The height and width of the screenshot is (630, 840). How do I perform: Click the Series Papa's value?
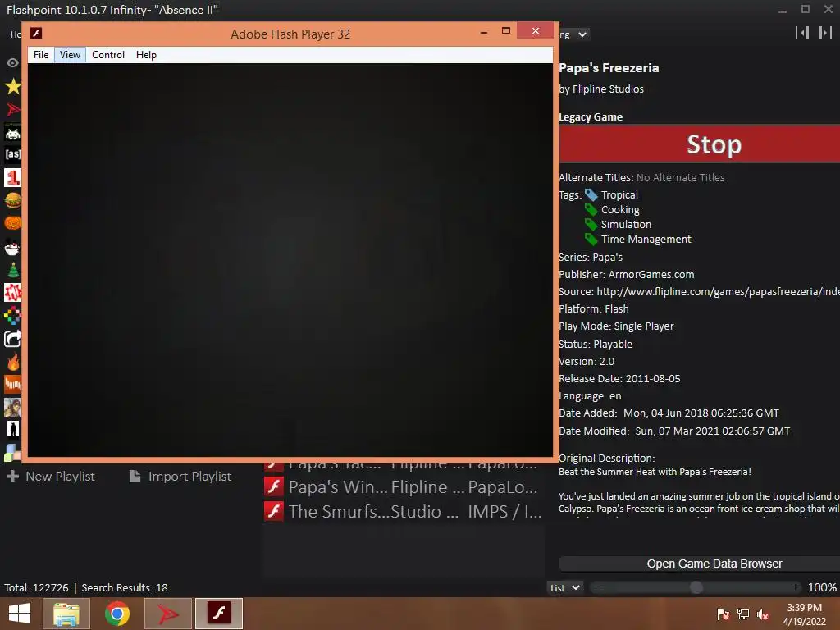(x=606, y=257)
